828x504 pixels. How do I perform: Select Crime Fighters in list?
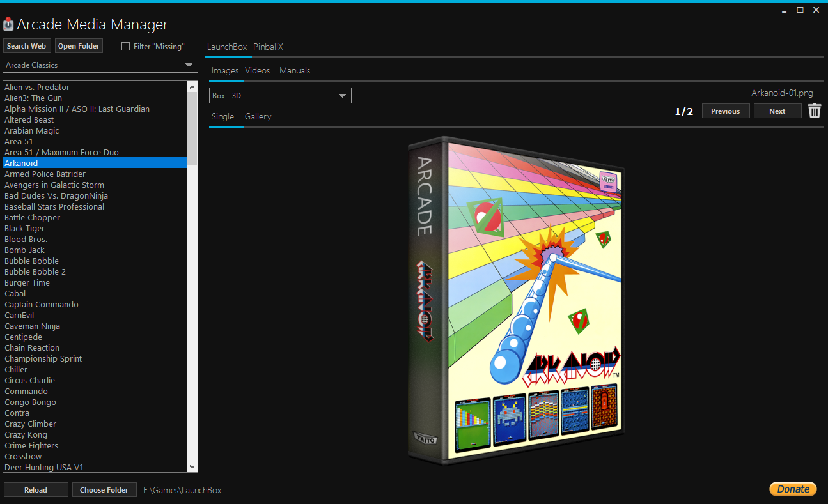point(95,446)
